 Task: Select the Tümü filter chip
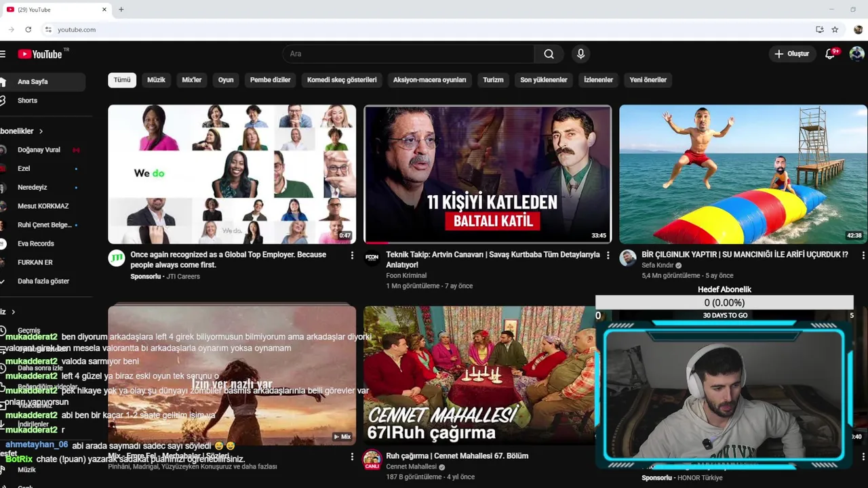[122, 80]
